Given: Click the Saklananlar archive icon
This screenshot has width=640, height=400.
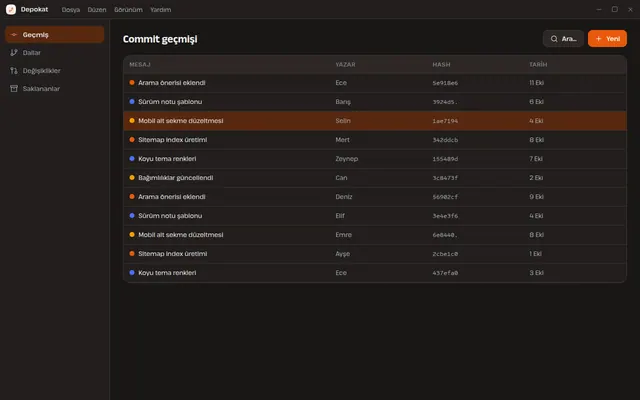Looking at the screenshot, I should 14,89.
